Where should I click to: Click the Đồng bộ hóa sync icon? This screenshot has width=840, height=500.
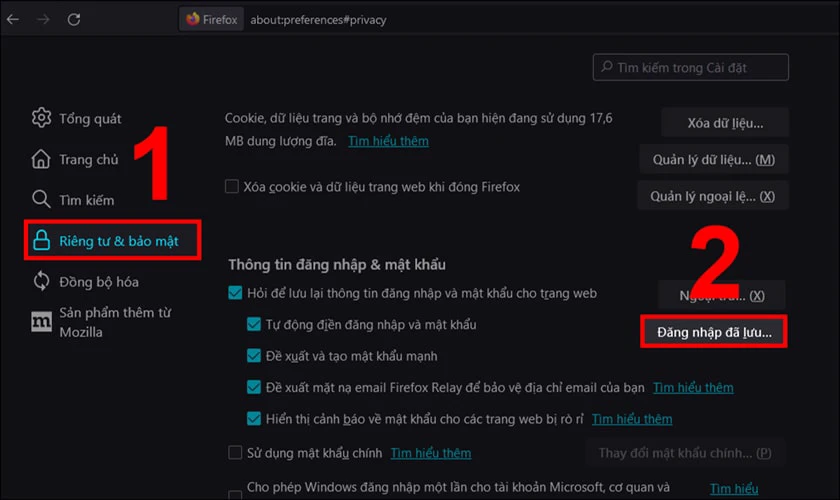[x=41, y=281]
